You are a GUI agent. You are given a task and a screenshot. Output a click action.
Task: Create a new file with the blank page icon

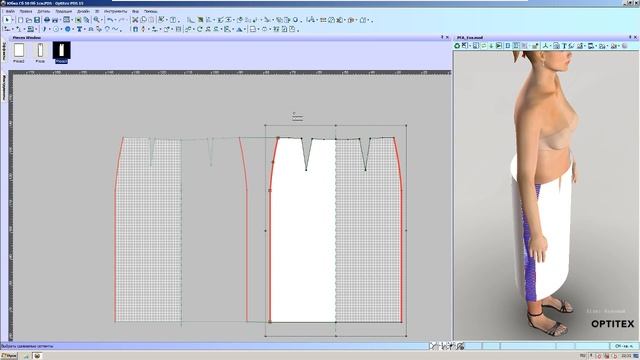[x=20, y=20]
